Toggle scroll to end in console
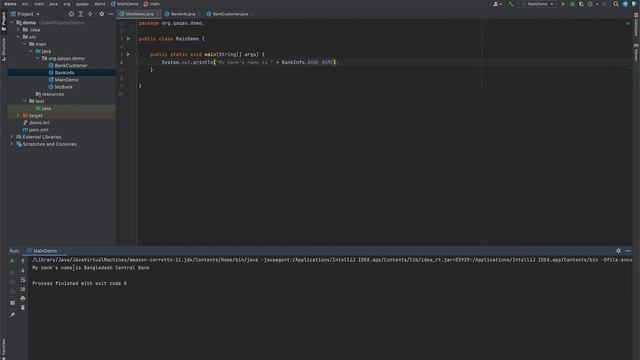Screen dimensions: 640x360 coord(23,289)
